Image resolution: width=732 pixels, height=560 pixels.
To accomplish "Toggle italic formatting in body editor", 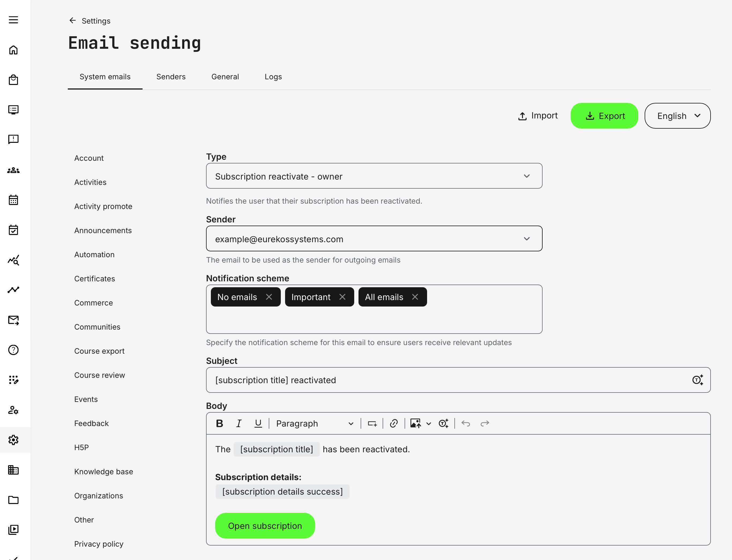I will click(239, 423).
